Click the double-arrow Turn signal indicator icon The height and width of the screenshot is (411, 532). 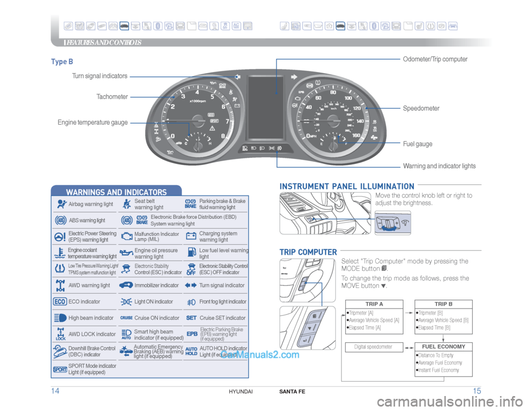point(191,285)
